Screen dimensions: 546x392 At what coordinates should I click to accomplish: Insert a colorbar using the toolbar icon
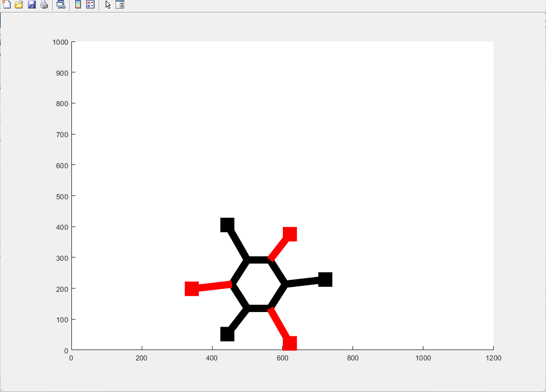tap(78, 4)
